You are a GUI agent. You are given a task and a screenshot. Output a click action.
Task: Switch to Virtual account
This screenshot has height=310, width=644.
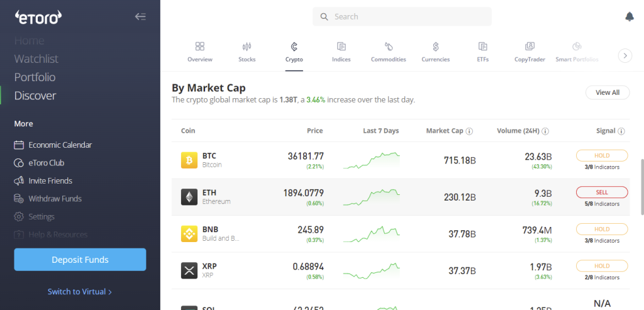[80, 292]
